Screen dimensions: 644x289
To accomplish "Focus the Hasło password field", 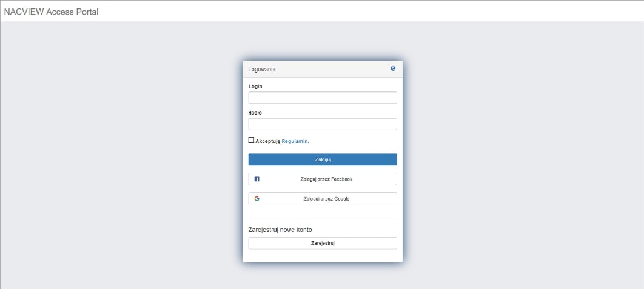I will click(323, 124).
